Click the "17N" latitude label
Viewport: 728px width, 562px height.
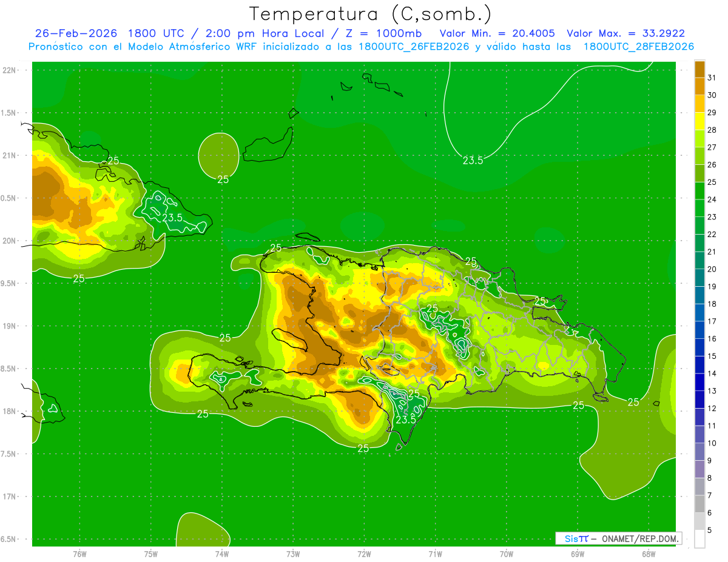coord(9,497)
